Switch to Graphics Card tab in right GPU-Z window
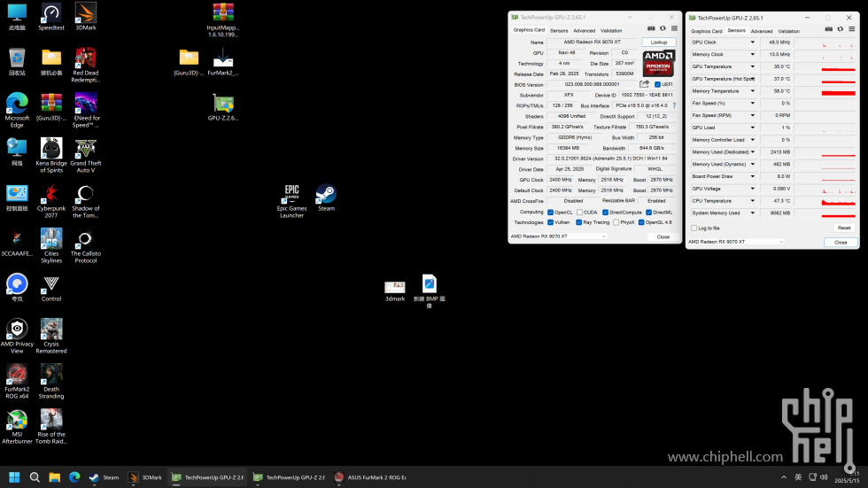The width and height of the screenshot is (868, 488). [x=707, y=31]
